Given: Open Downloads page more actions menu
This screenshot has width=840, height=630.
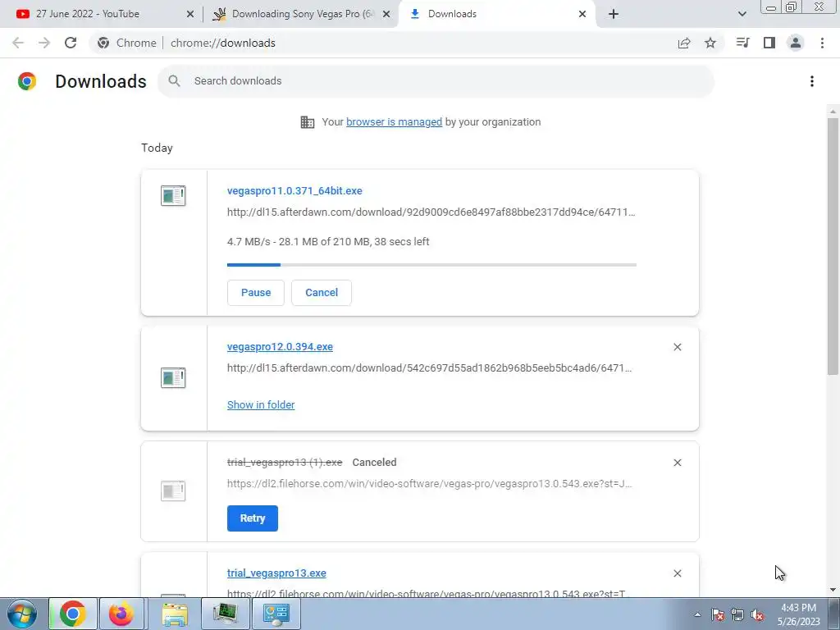Looking at the screenshot, I should (812, 81).
